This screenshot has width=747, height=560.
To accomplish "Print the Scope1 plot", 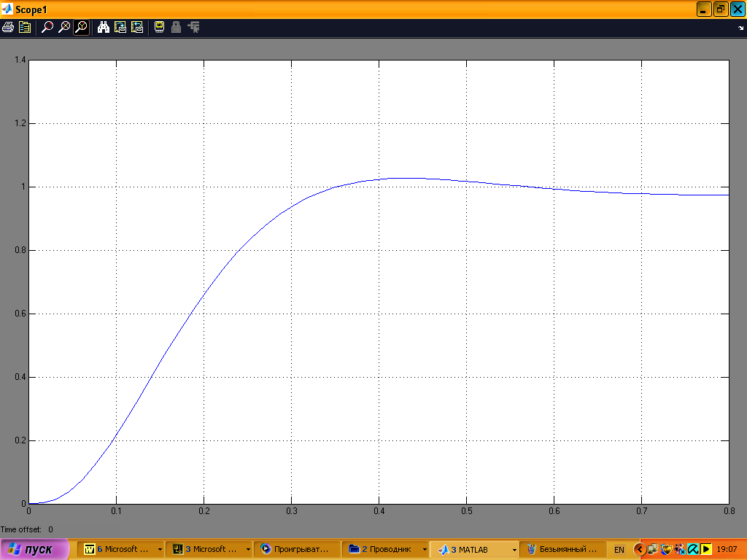I will click(x=7, y=27).
